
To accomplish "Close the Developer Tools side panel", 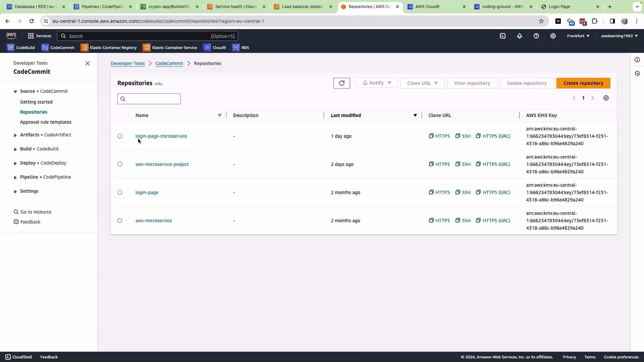I will pos(88,63).
